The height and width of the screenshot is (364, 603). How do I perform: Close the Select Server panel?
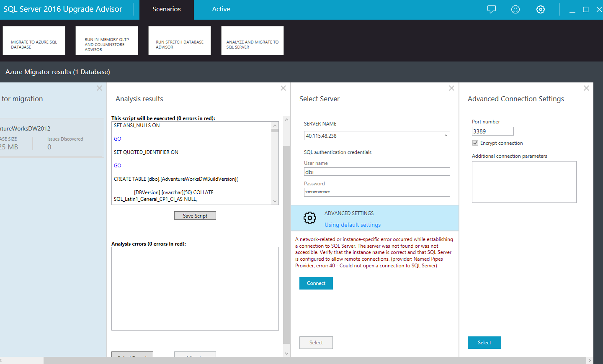(x=451, y=88)
